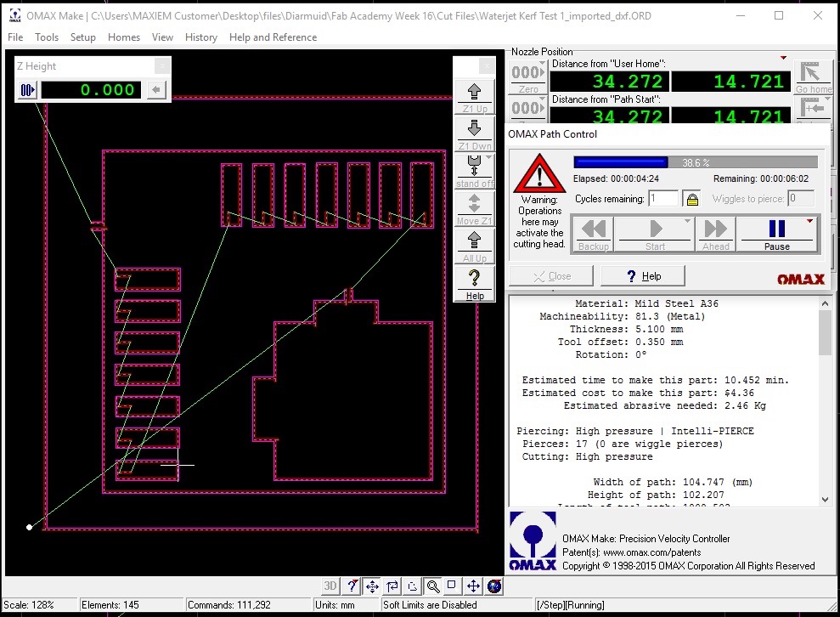Click the Commands: 111,292 status text
The width and height of the screenshot is (840, 617).
pyautogui.click(x=229, y=604)
